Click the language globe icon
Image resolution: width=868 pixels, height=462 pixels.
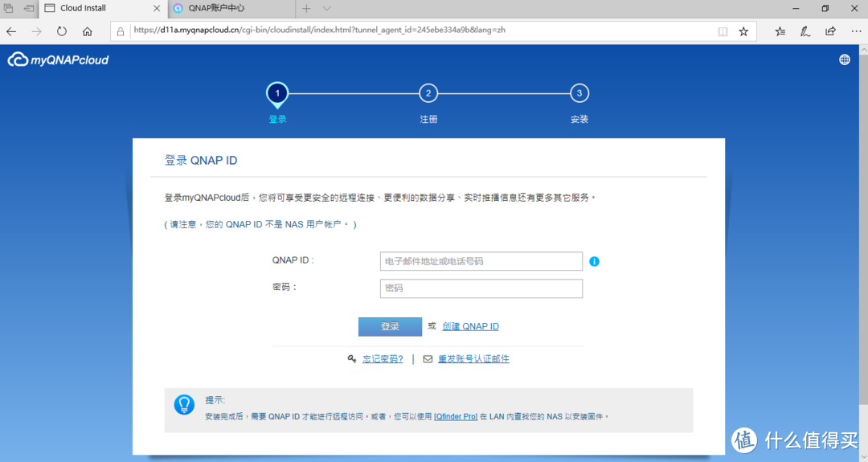[x=845, y=59]
